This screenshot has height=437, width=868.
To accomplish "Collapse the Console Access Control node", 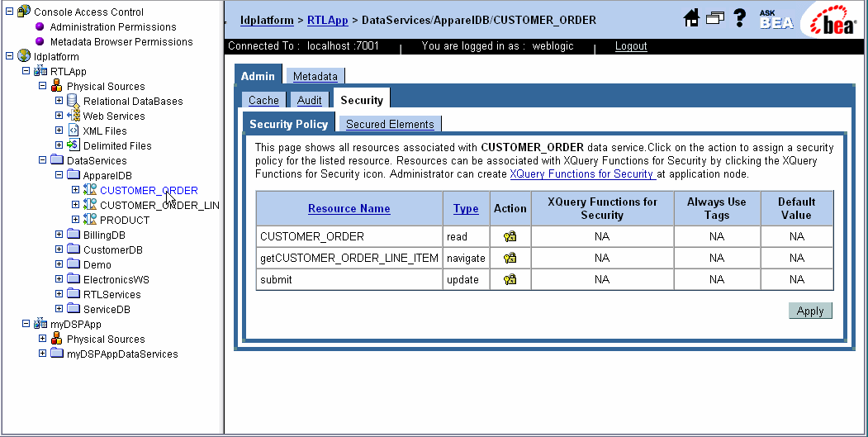I will click(x=9, y=11).
